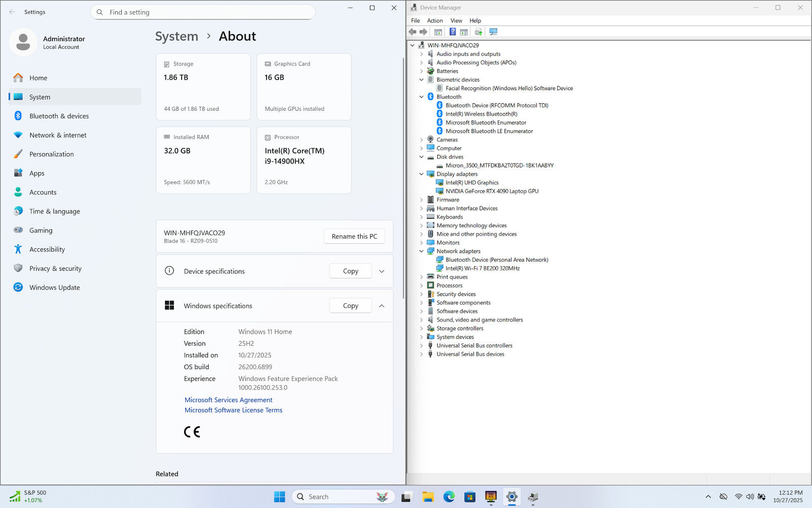The width and height of the screenshot is (812, 508).
Task: Open Windows Update in Settings sidebar
Action: [54, 288]
